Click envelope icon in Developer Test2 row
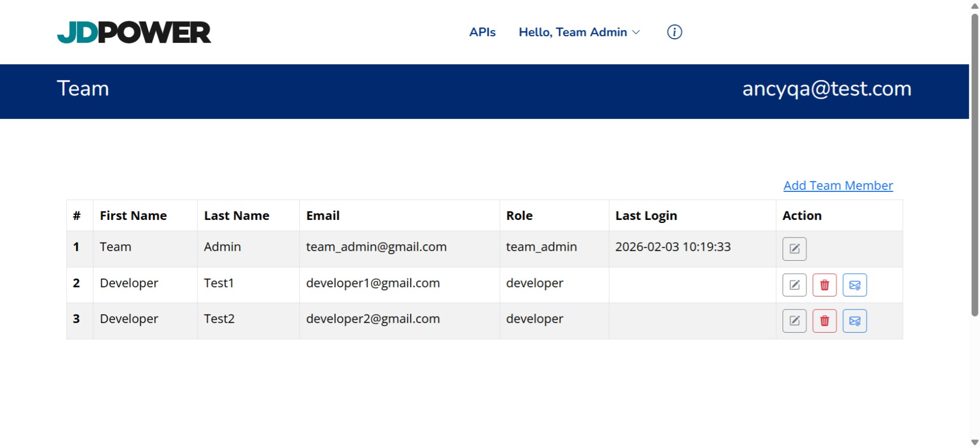The height and width of the screenshot is (448, 980). click(854, 321)
